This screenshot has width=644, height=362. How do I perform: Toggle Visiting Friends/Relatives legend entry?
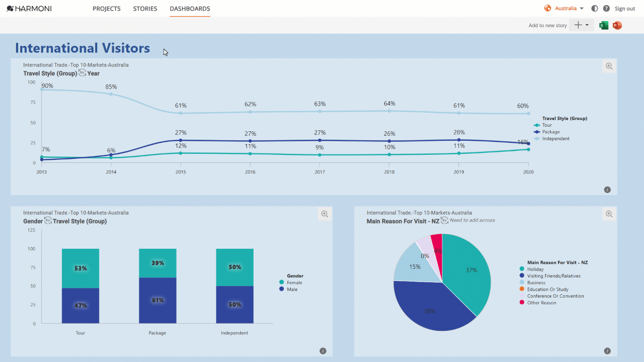550,276
